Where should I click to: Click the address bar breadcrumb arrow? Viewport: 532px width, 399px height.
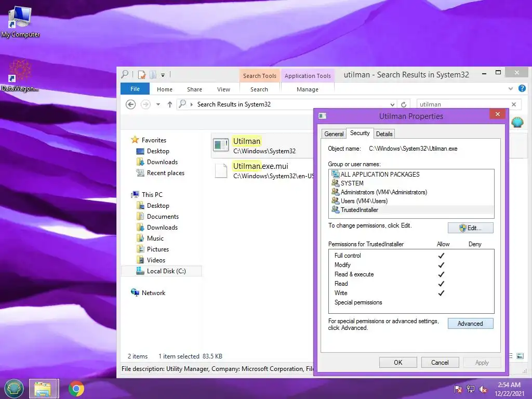click(x=192, y=104)
